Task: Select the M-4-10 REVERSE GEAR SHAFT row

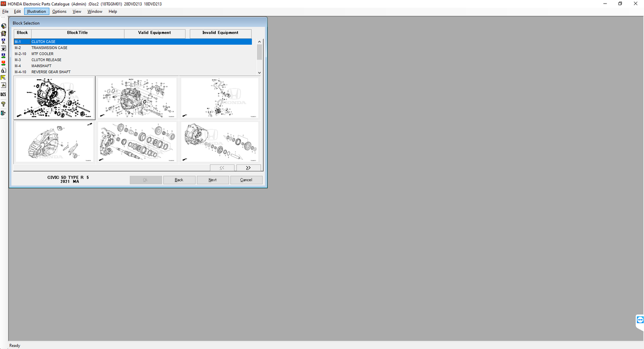Action: point(133,72)
